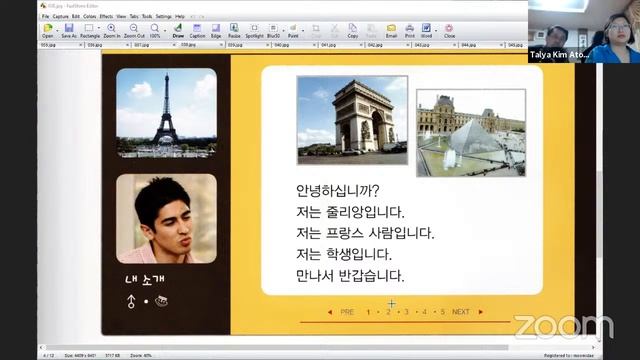Click the Zoom In magnifier
This screenshot has width=640, height=360.
point(111,28)
